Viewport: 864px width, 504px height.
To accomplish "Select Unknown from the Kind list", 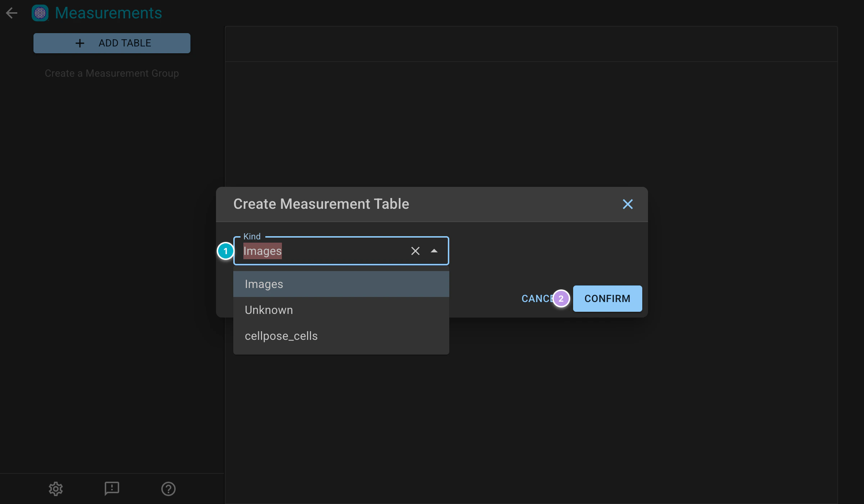I will [x=341, y=310].
